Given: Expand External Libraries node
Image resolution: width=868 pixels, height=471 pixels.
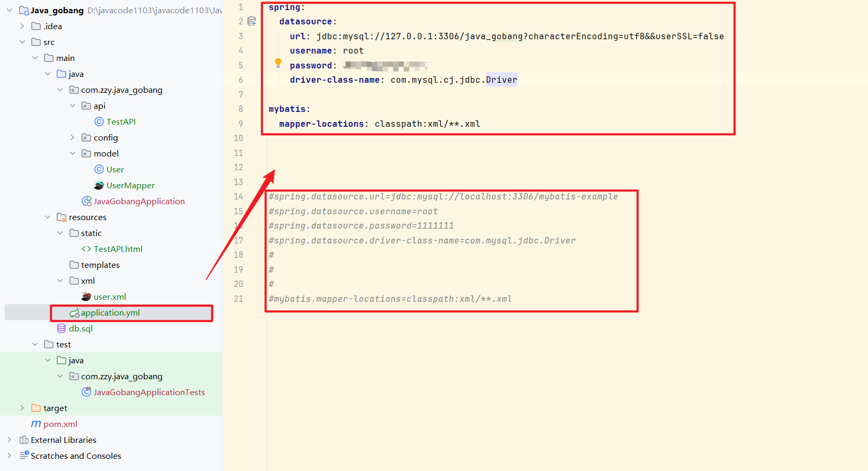Looking at the screenshot, I should tap(10, 440).
